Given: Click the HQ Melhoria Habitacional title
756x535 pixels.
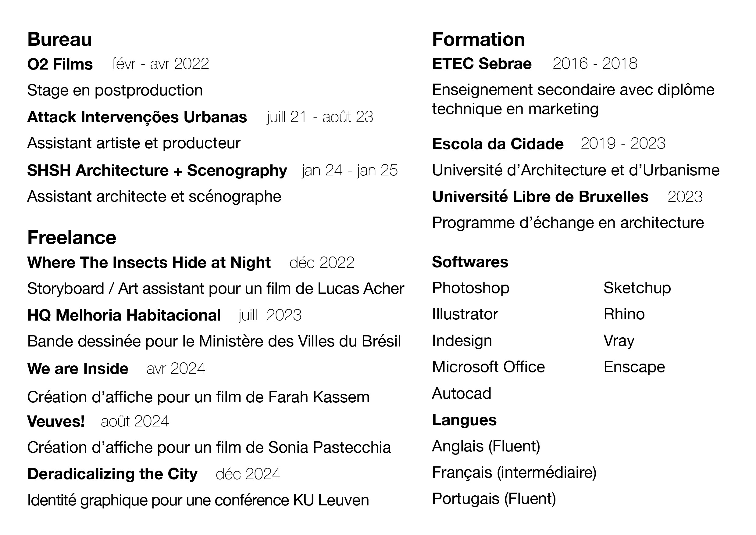Looking at the screenshot, I should (124, 315).
